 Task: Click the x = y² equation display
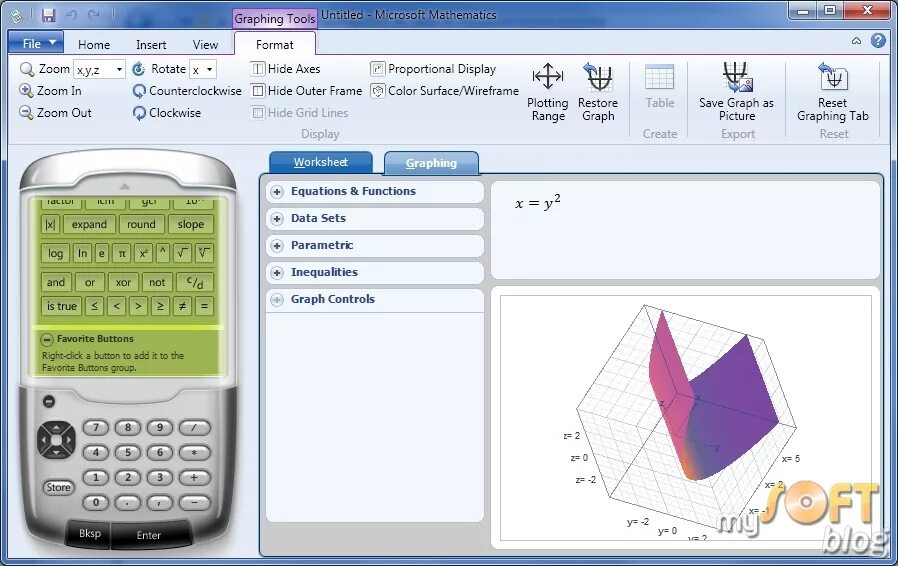[538, 202]
